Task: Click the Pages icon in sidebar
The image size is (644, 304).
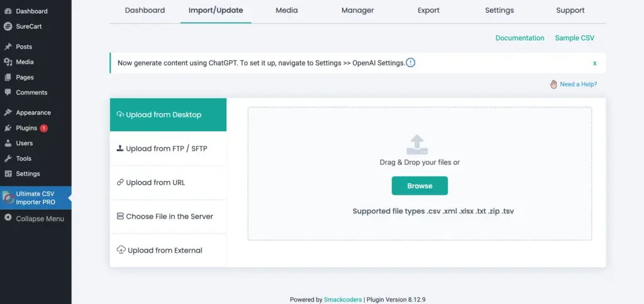Action: (x=8, y=77)
